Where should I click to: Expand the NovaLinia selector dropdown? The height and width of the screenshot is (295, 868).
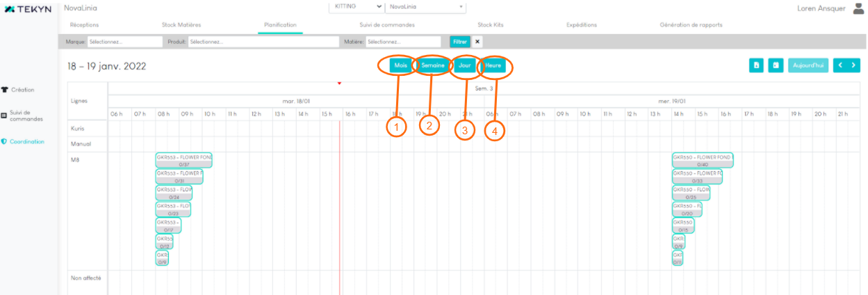point(425,7)
